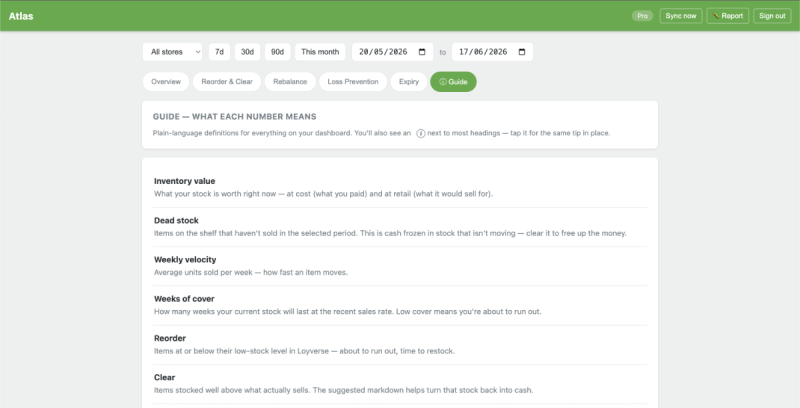Click the Inventory value heading
The image size is (800, 408).
point(185,181)
